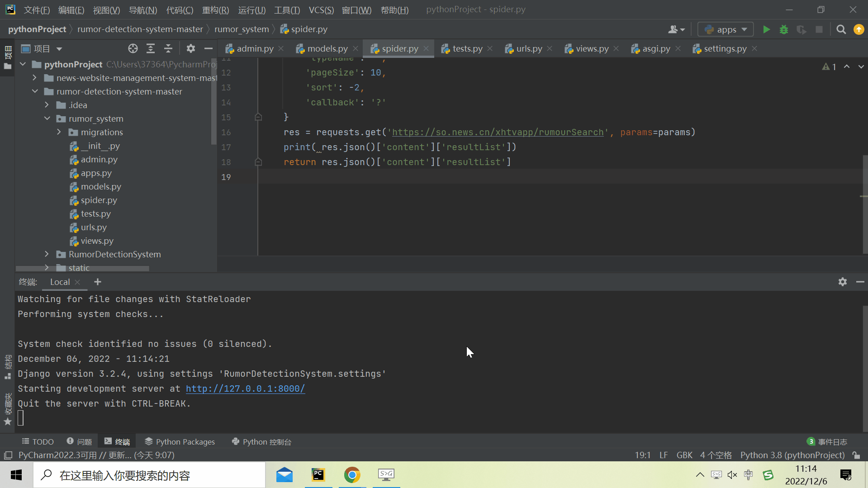The image size is (868, 488).
Task: Run the 'apps' configuration with the green play icon
Action: click(x=766, y=29)
